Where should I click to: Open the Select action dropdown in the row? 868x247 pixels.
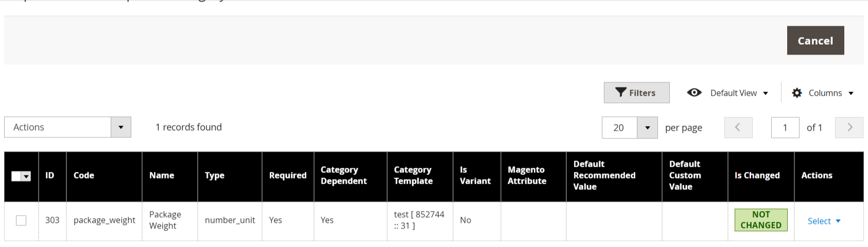tap(824, 221)
